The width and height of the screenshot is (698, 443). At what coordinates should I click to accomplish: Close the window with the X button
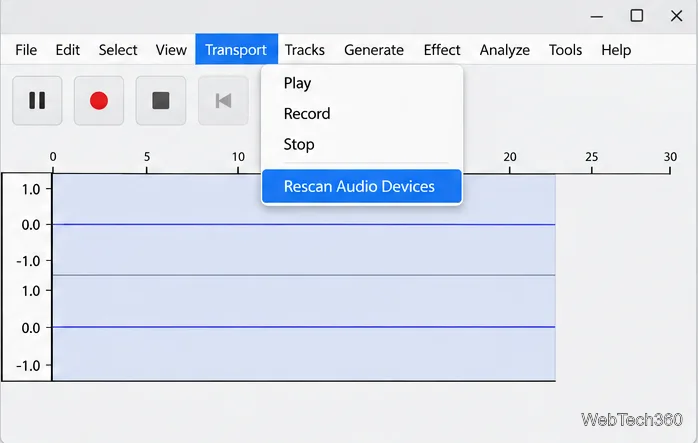676,16
